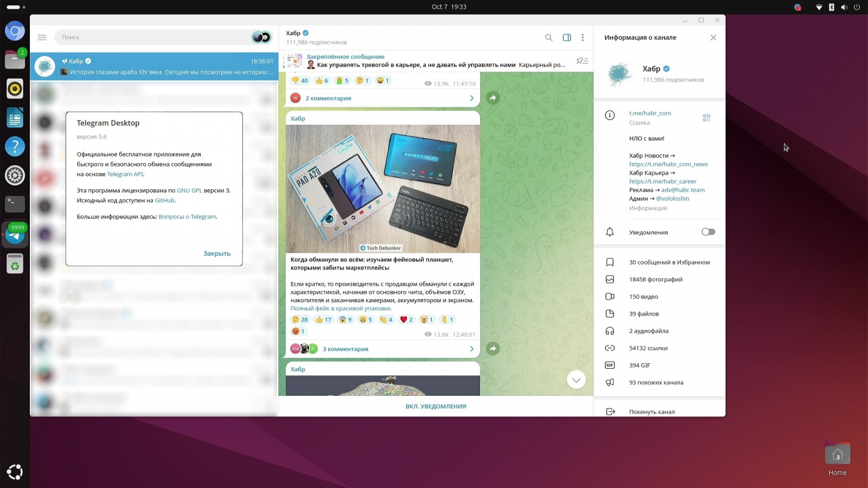Close the channel information panel
The width and height of the screenshot is (868, 488).
pyautogui.click(x=713, y=37)
